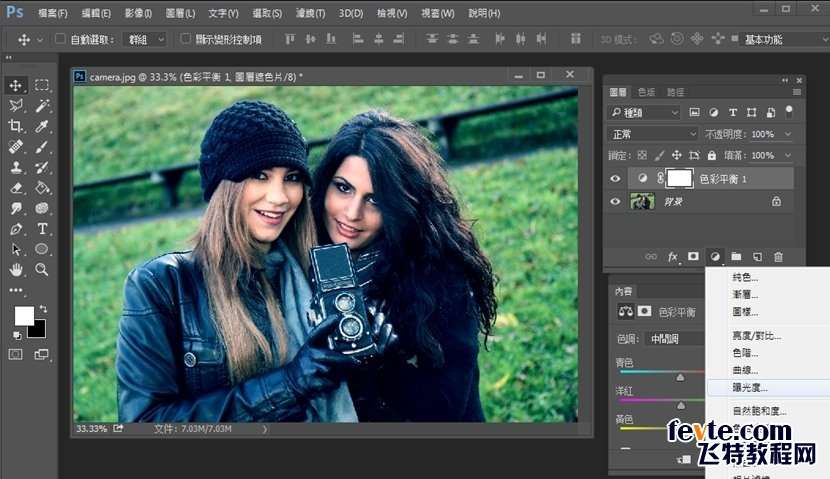The image size is (830, 479).
Task: Enable the 自動選取 checkbox
Action: pyautogui.click(x=59, y=39)
